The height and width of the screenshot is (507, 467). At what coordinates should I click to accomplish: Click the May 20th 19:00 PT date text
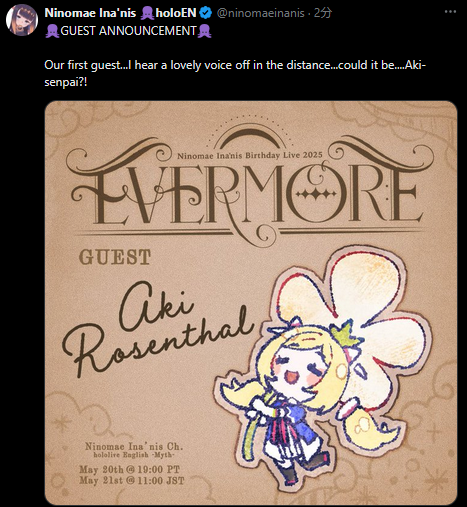(129, 469)
